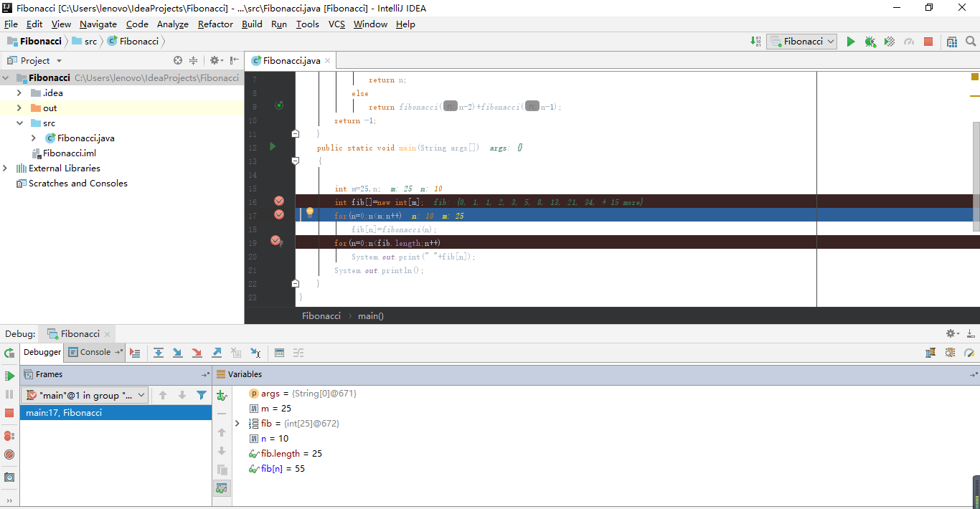Click the New Watch plus-glasses icon

pos(222,395)
